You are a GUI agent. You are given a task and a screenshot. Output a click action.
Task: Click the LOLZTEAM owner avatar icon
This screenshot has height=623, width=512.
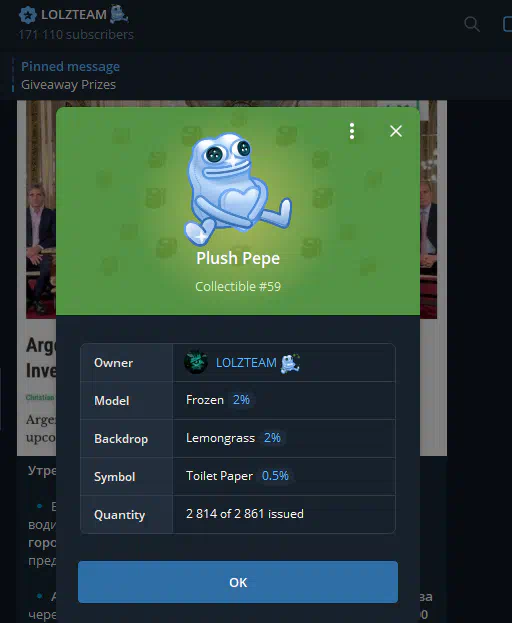click(196, 362)
